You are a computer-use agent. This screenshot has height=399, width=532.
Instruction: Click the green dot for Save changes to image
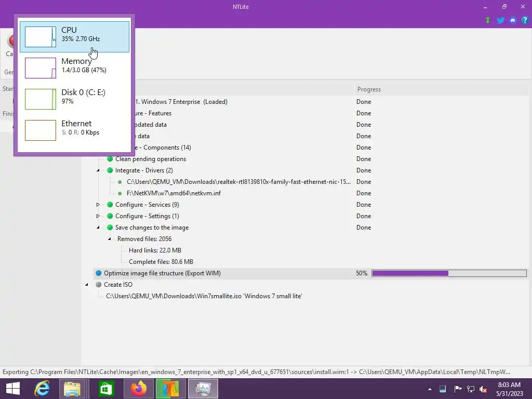110,228
